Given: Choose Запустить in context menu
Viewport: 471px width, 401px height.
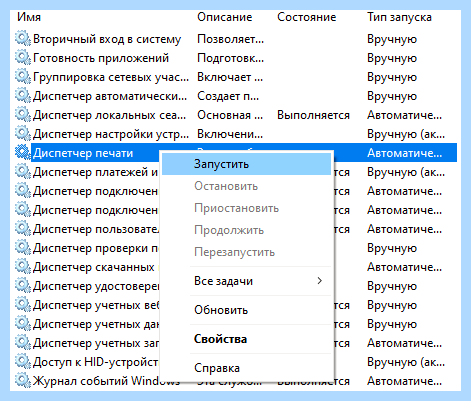Looking at the screenshot, I should [246, 164].
